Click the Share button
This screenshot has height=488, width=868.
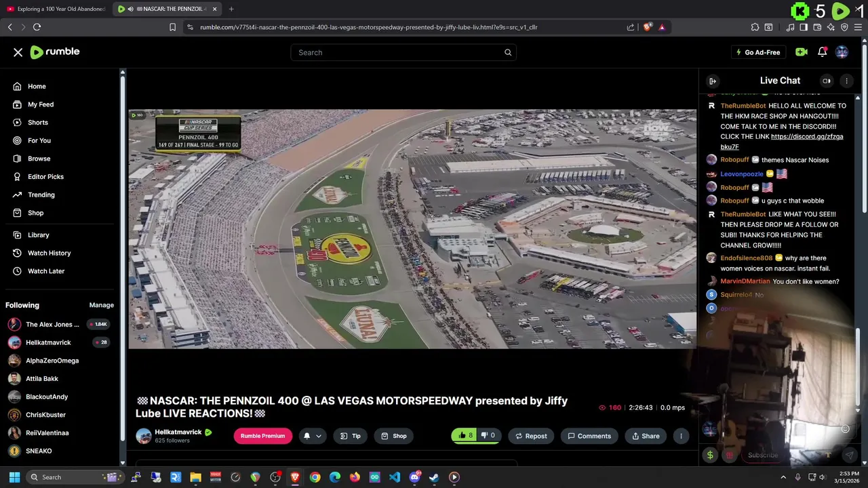pyautogui.click(x=645, y=436)
